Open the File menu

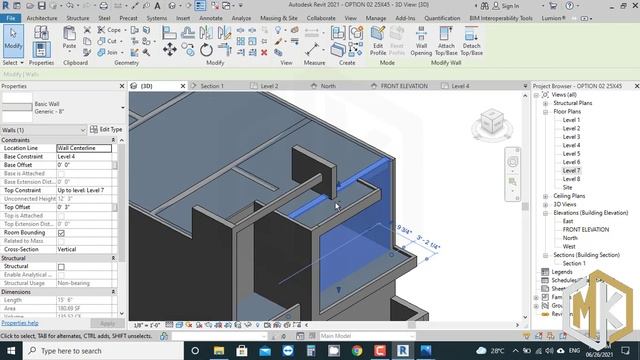tap(11, 18)
